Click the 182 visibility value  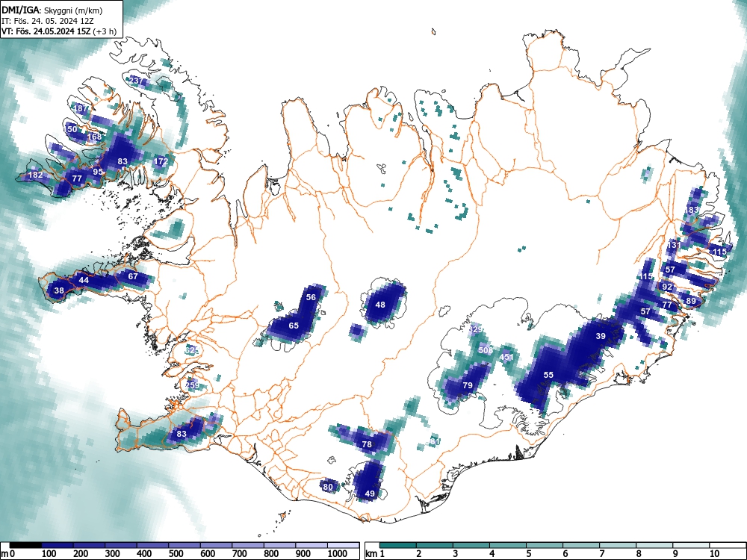click(36, 175)
